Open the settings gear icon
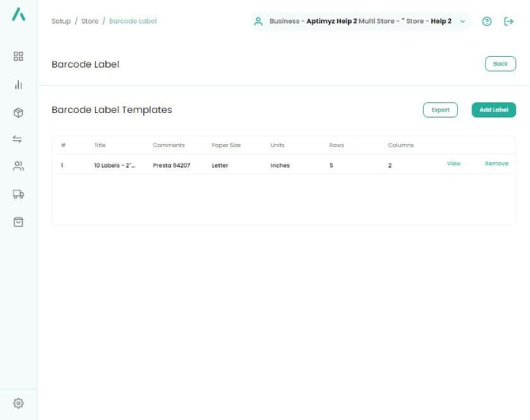 click(x=18, y=403)
